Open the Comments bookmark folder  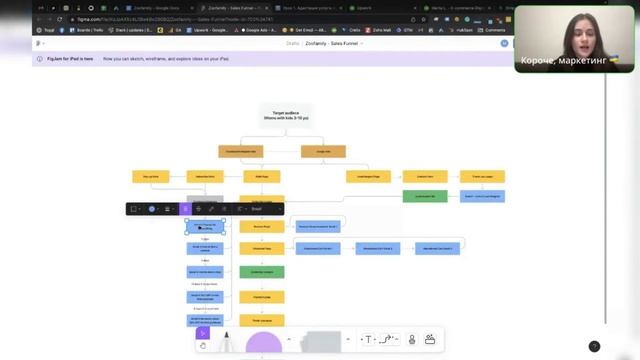tap(492, 30)
